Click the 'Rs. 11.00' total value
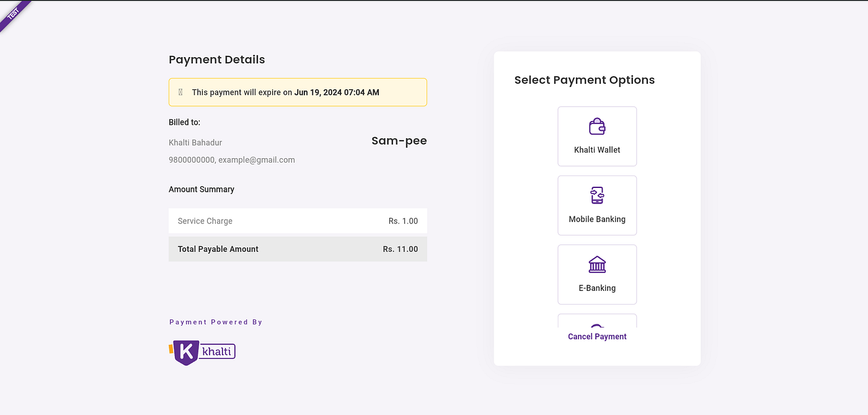Viewport: 868px width, 415px height. point(401,249)
